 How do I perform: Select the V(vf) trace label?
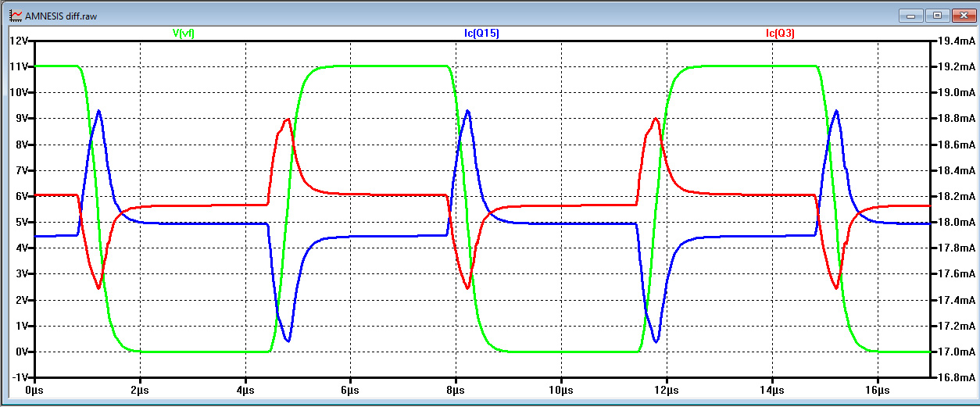click(x=184, y=33)
